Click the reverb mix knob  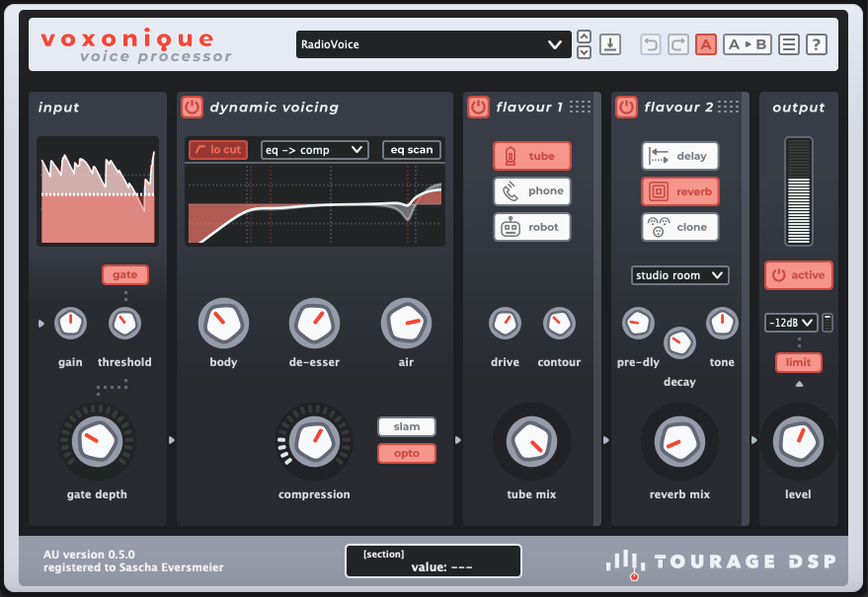[679, 441]
